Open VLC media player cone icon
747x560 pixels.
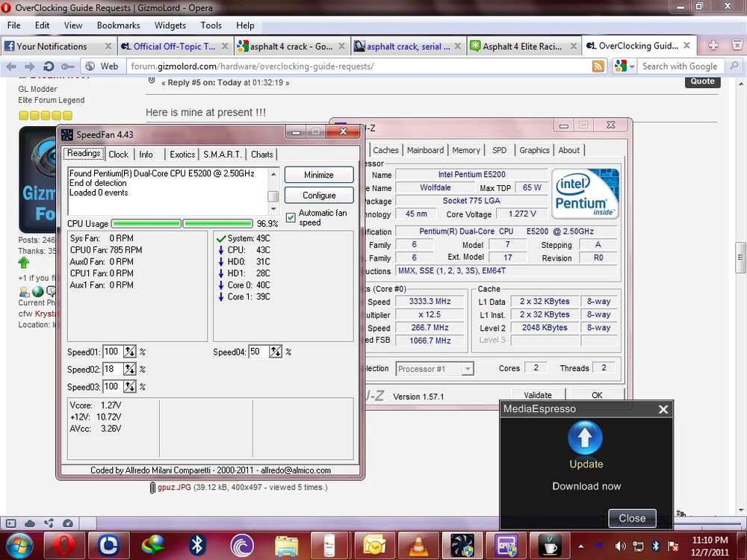click(418, 546)
